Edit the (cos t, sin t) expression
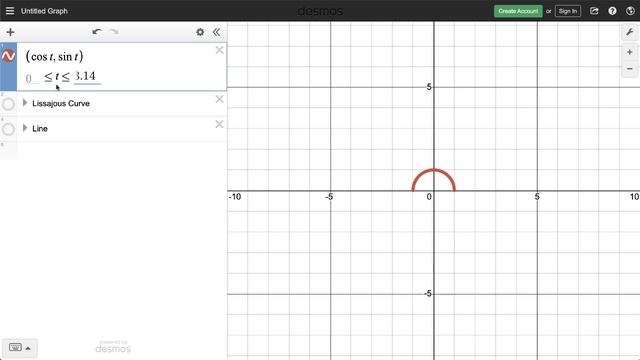 tap(54, 56)
